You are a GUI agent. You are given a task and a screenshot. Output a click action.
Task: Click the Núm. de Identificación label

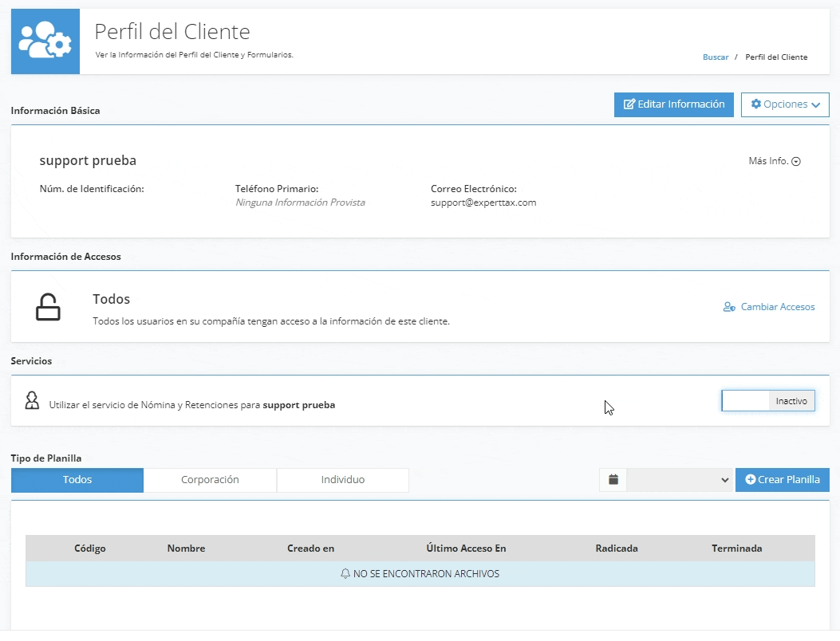click(92, 188)
